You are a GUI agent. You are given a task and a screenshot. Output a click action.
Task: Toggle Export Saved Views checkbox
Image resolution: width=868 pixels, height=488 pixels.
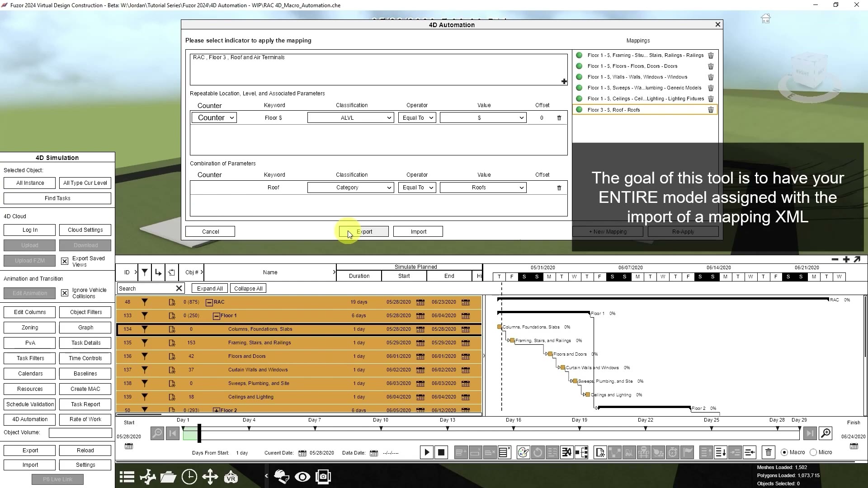coord(65,261)
